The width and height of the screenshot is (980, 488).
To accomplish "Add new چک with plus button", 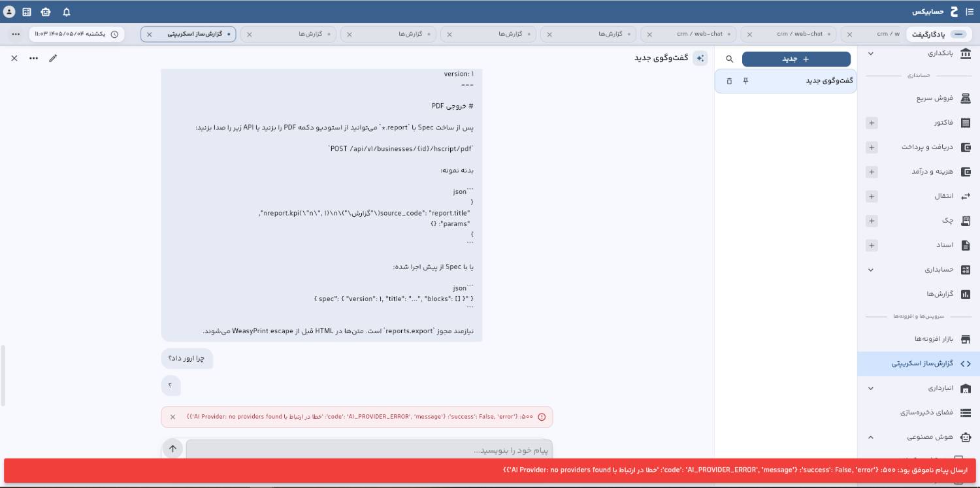I will 872,221.
